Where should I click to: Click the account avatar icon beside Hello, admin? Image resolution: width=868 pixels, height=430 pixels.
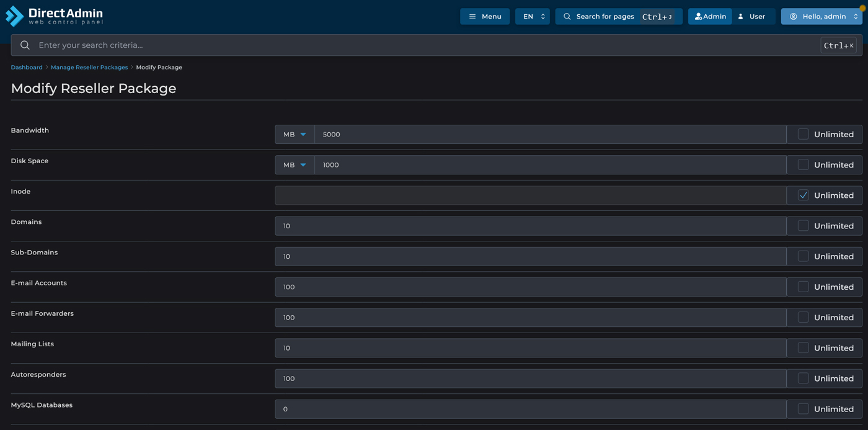[x=793, y=17]
